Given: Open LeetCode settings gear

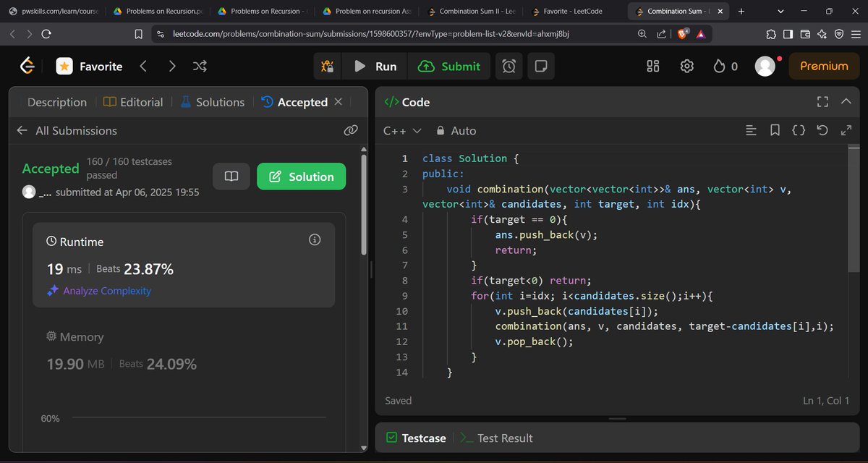Looking at the screenshot, I should point(687,67).
